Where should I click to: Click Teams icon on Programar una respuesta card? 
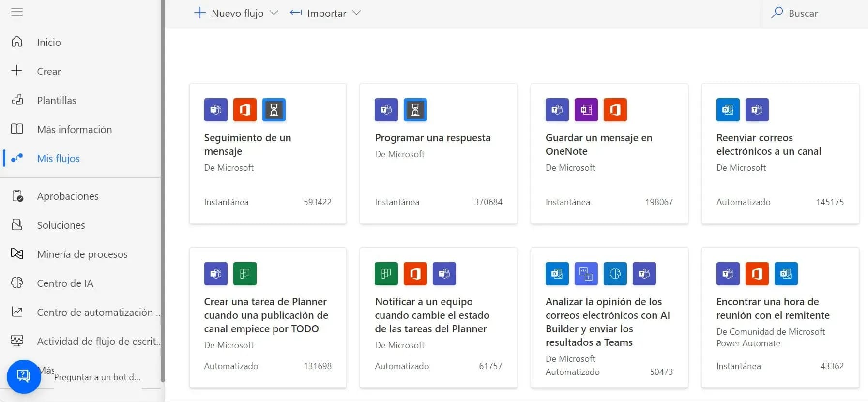[386, 109]
